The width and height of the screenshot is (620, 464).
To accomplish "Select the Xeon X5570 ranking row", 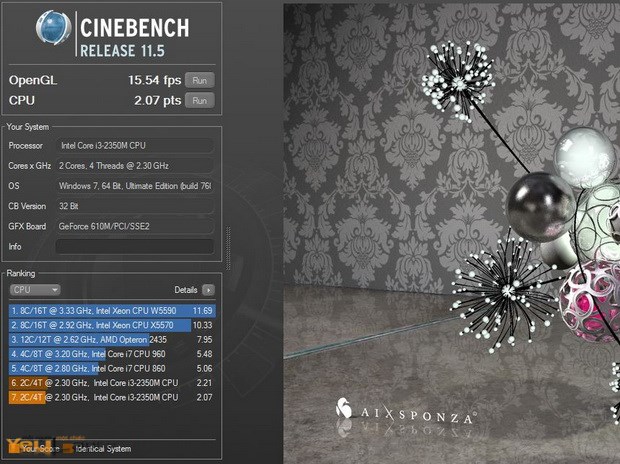I will tap(111, 325).
